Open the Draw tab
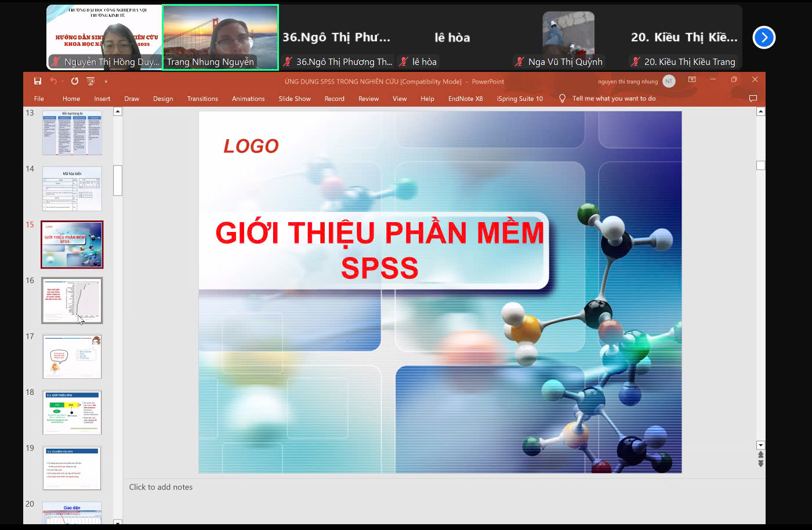Screen dimensions: 812x530 132,99
